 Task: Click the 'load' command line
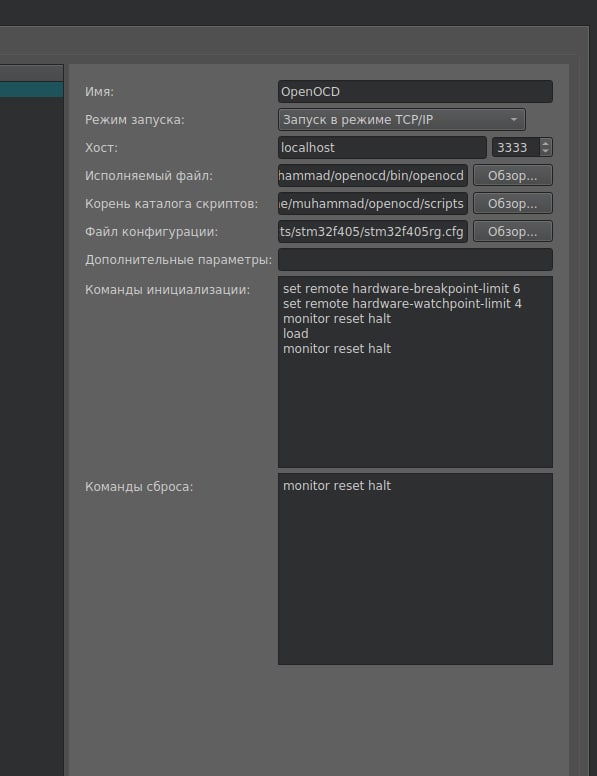point(296,334)
